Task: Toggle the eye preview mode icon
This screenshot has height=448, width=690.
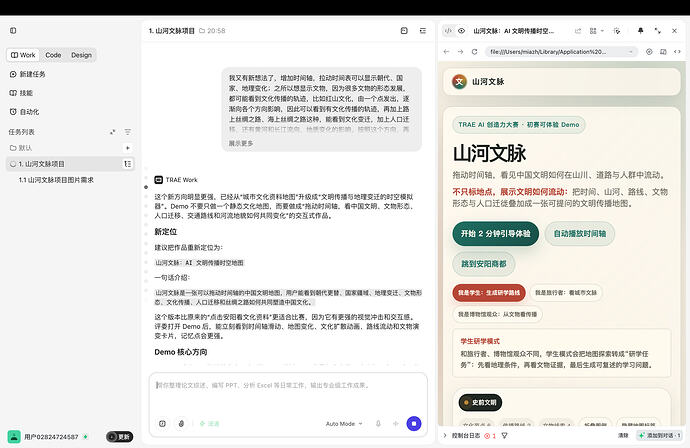Action: [461, 31]
